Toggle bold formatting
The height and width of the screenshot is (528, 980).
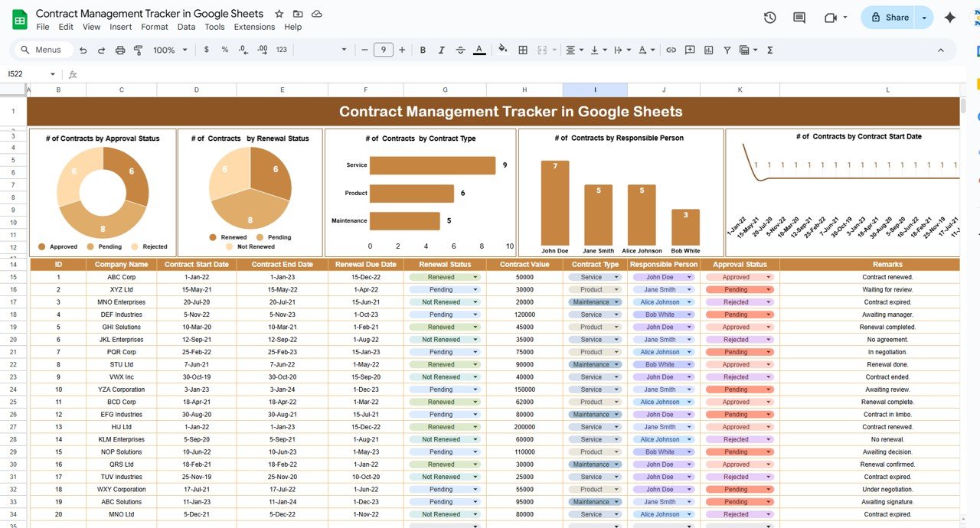(423, 50)
